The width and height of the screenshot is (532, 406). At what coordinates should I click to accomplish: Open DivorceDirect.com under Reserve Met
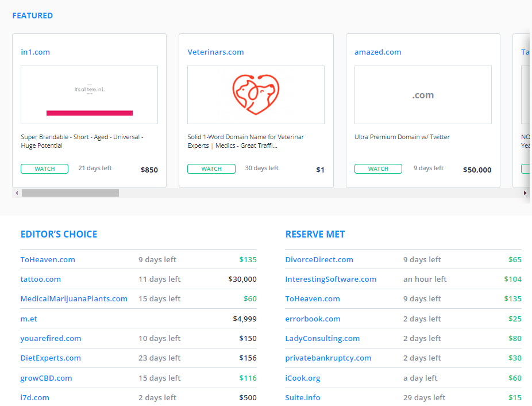tap(319, 259)
